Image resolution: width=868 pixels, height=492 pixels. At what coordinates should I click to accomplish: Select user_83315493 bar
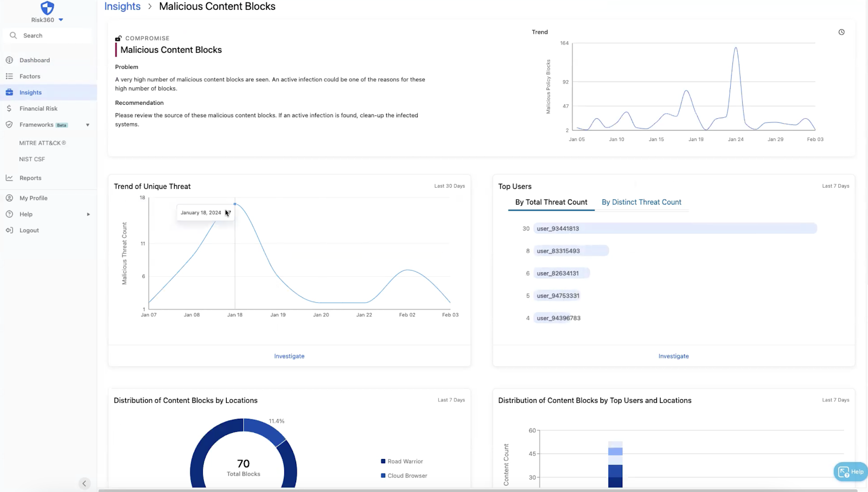point(571,251)
